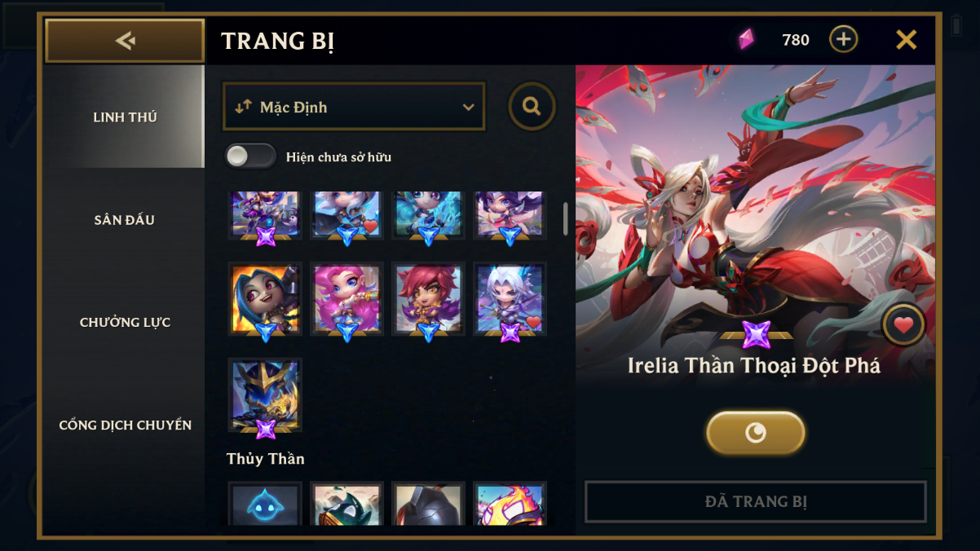This screenshot has height=551, width=980.
Task: Close the TRANG BỊ window
Action: (906, 39)
